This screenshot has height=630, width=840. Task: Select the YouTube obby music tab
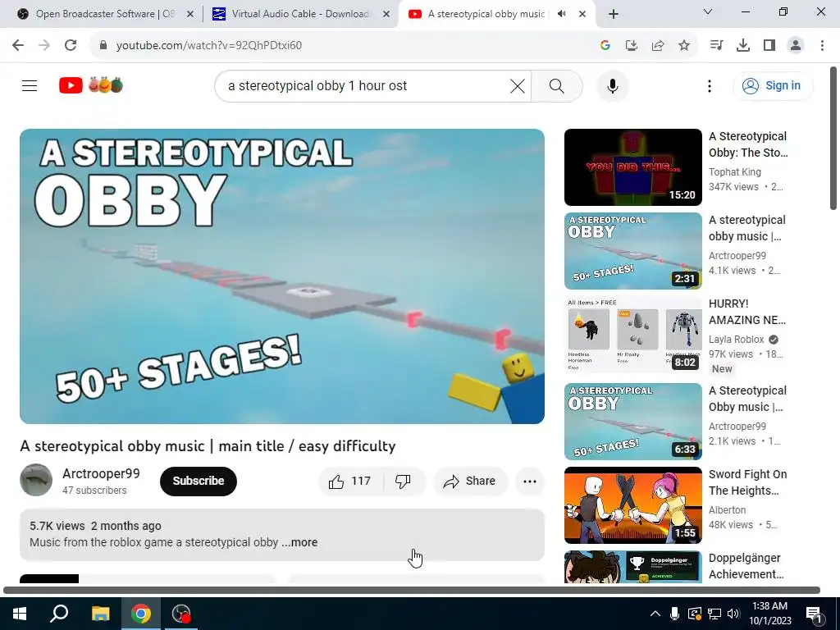pos(485,14)
